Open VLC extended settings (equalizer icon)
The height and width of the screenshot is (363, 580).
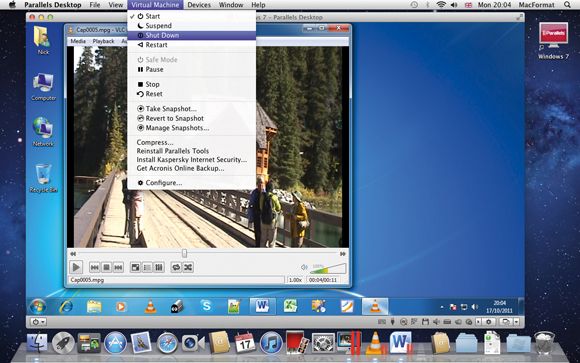159,267
